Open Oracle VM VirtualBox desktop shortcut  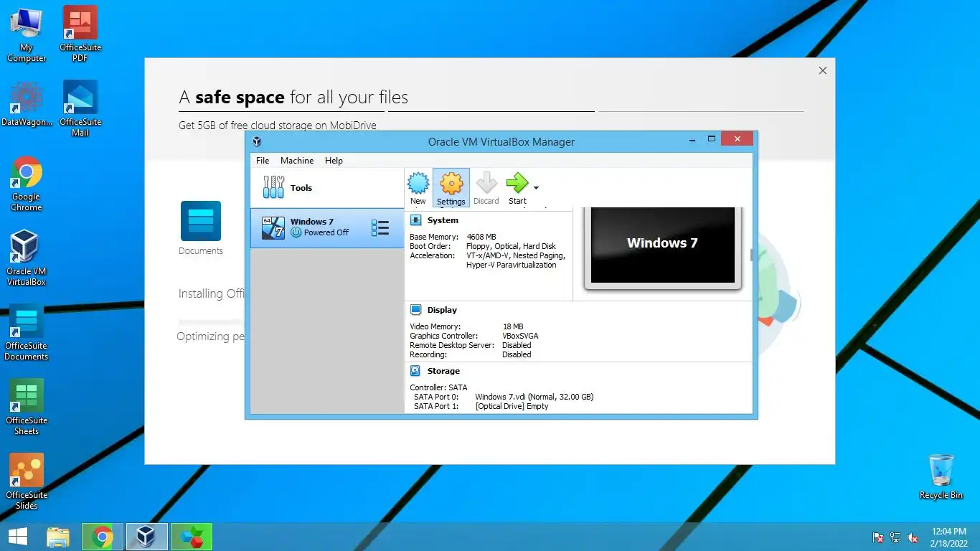[27, 258]
